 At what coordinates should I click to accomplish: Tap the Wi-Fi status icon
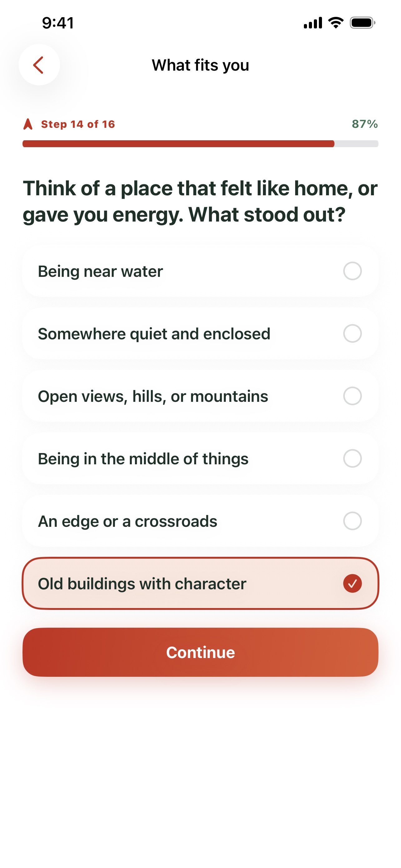336,23
